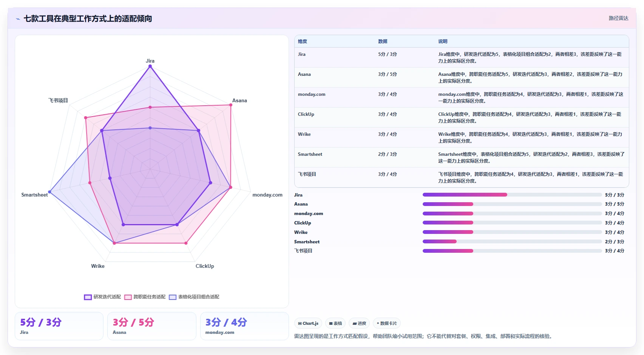Click the Jira description in the 说明 column

(530, 58)
